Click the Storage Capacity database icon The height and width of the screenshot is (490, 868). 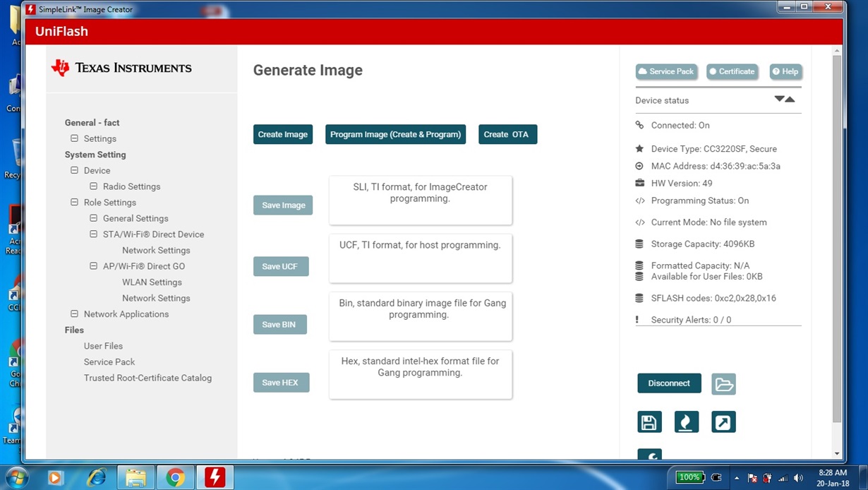click(x=639, y=244)
